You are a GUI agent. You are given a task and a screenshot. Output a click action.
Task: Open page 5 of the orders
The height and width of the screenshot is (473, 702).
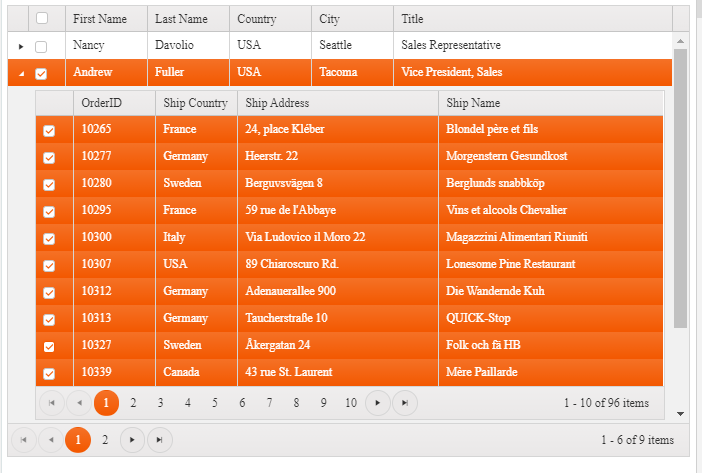(214, 403)
